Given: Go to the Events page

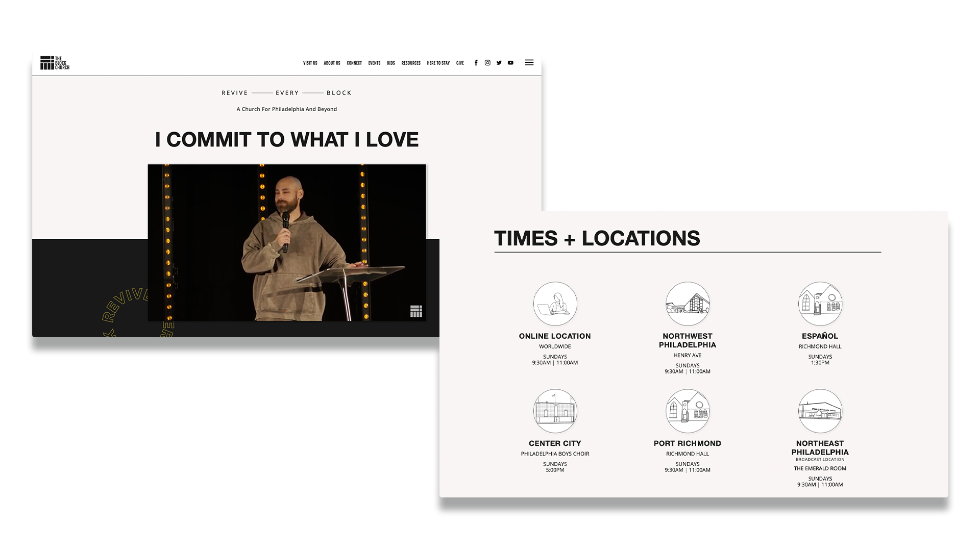Looking at the screenshot, I should [374, 63].
